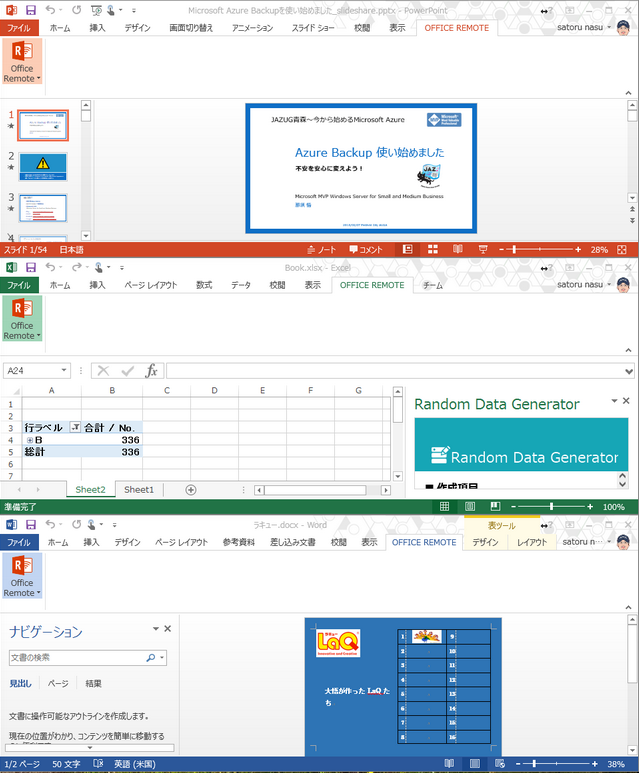Viewport: 639px width, 773px height.
Task: Switch Excel to normal view
Action: [x=444, y=506]
